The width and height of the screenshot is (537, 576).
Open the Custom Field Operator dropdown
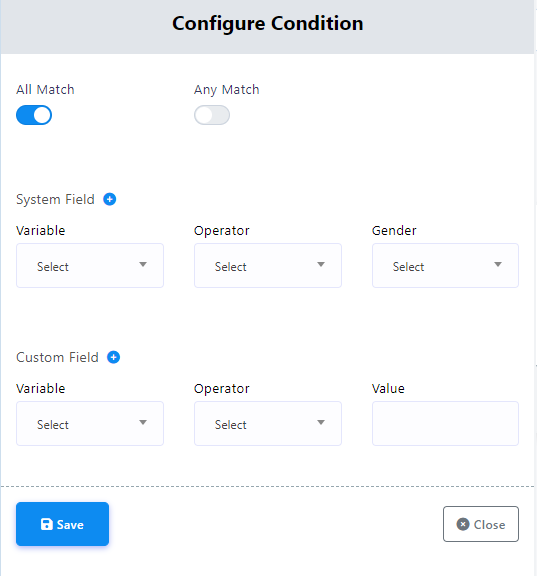(x=268, y=423)
